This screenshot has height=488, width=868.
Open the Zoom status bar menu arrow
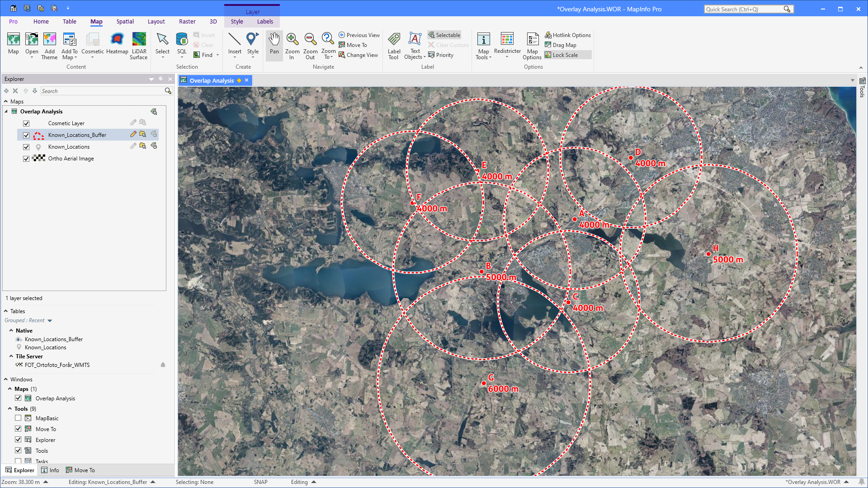pyautogui.click(x=46, y=482)
